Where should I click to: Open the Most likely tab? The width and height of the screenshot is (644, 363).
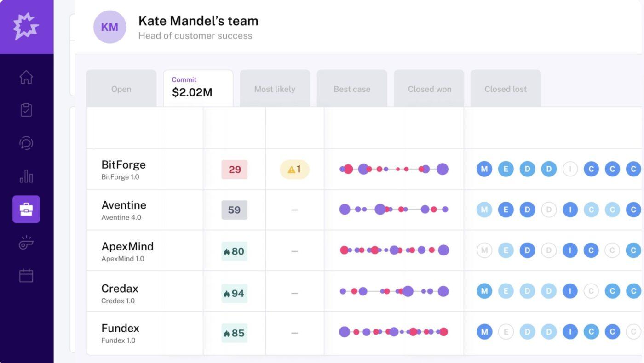[x=275, y=89]
